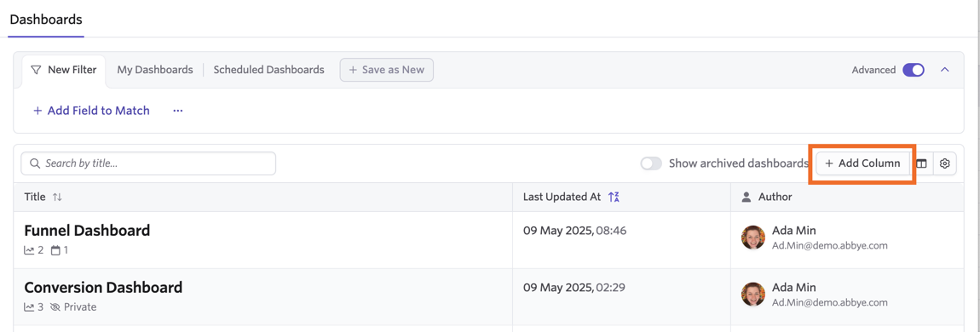Click the Author column person icon

[747, 197]
